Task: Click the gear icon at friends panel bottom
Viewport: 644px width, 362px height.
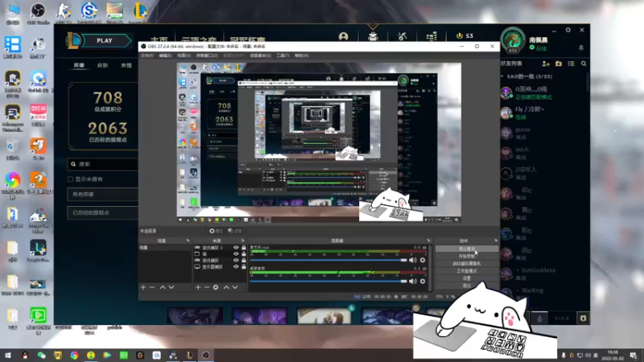Action: pos(583,318)
